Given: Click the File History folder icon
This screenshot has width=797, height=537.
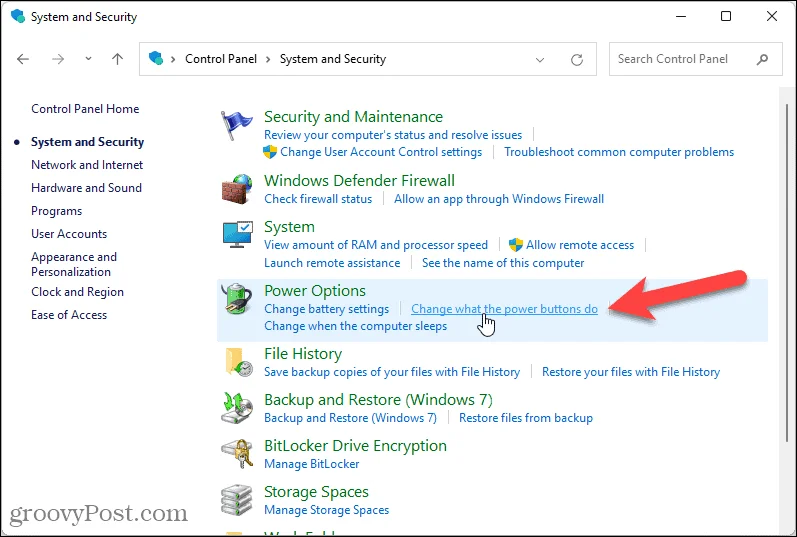Looking at the screenshot, I should click(238, 362).
